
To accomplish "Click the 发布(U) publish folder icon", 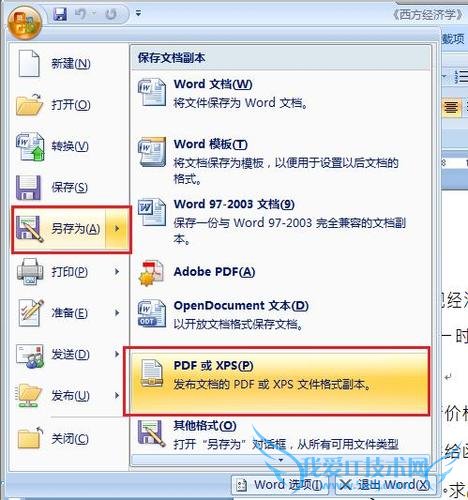I will 29,396.
